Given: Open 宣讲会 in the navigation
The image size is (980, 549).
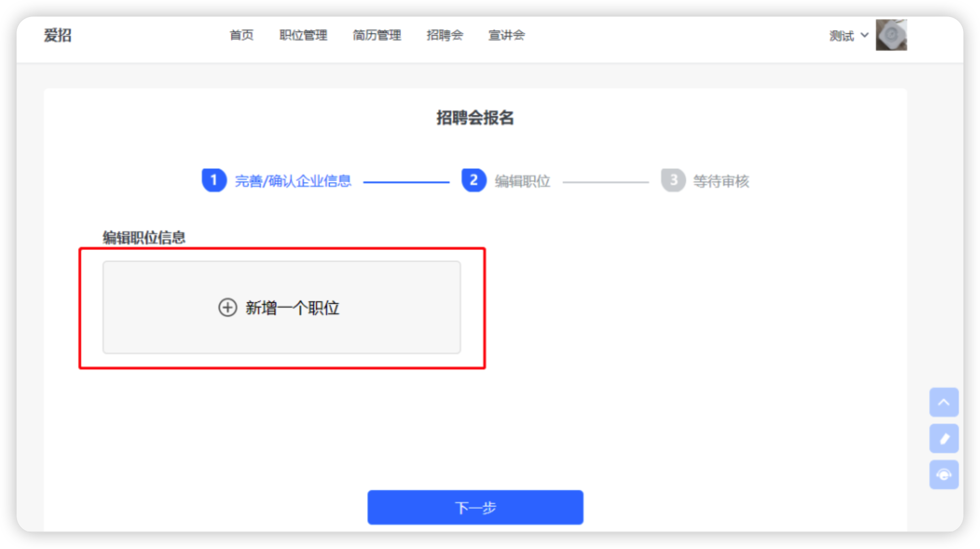Looking at the screenshot, I should (506, 35).
